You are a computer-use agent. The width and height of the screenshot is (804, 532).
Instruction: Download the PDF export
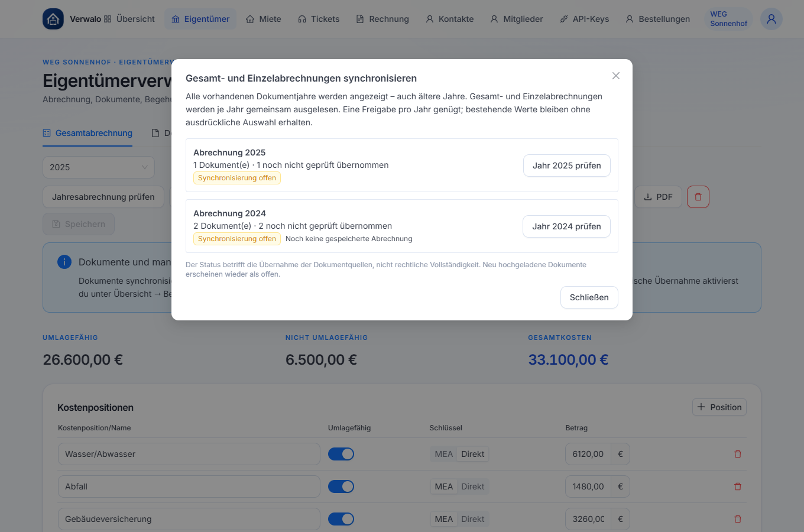pyautogui.click(x=658, y=197)
